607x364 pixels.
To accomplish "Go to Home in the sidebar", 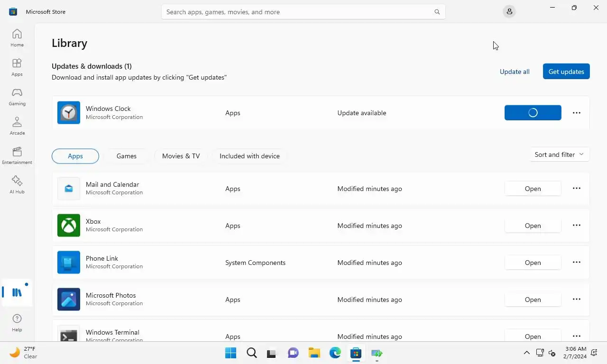I will coord(17,38).
